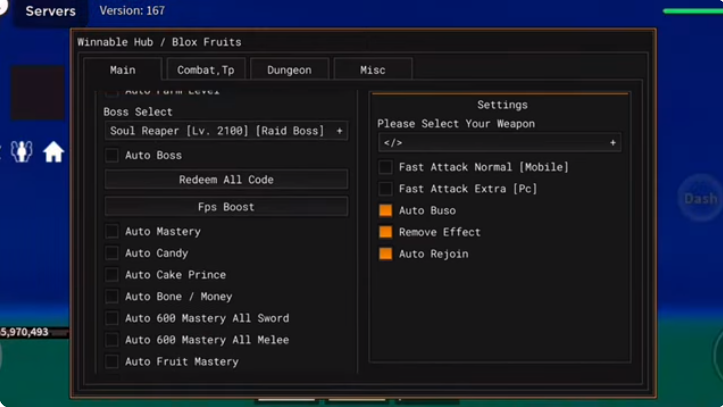Screen dimensions: 723x407
Task: Open the weapon selection dropdown
Action: 500,143
